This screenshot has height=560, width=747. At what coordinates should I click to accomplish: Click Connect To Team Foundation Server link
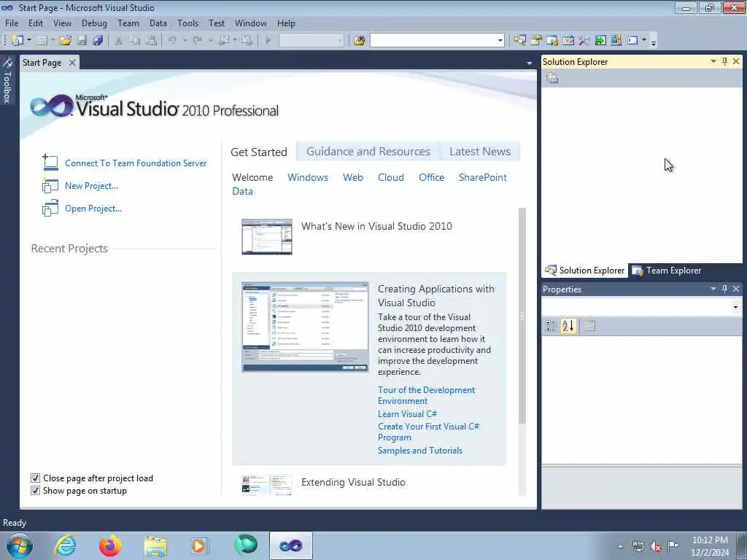(x=136, y=163)
